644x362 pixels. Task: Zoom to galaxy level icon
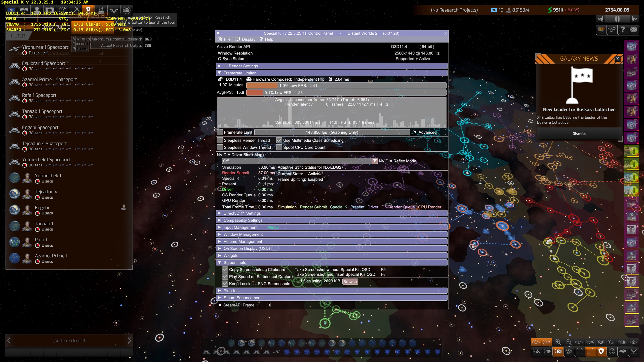622,342
